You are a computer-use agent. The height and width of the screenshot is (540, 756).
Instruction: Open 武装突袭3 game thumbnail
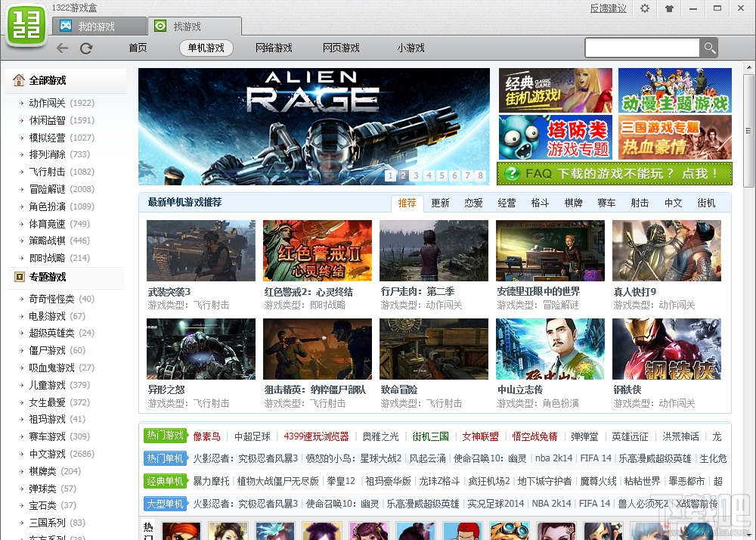point(201,251)
